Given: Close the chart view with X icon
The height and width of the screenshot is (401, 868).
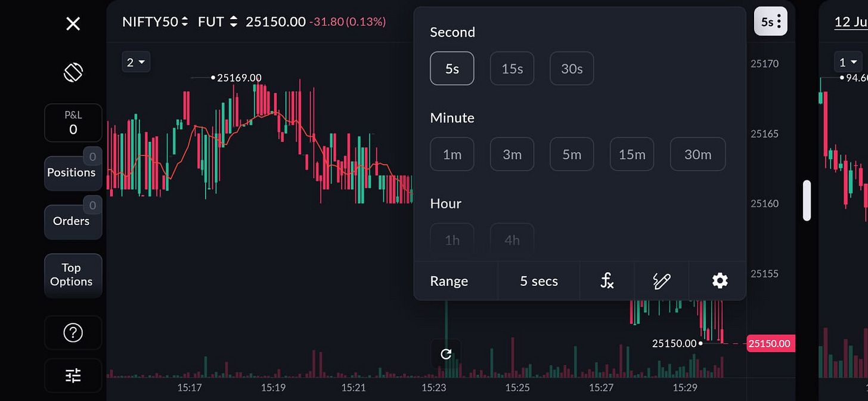Looking at the screenshot, I should tap(73, 24).
